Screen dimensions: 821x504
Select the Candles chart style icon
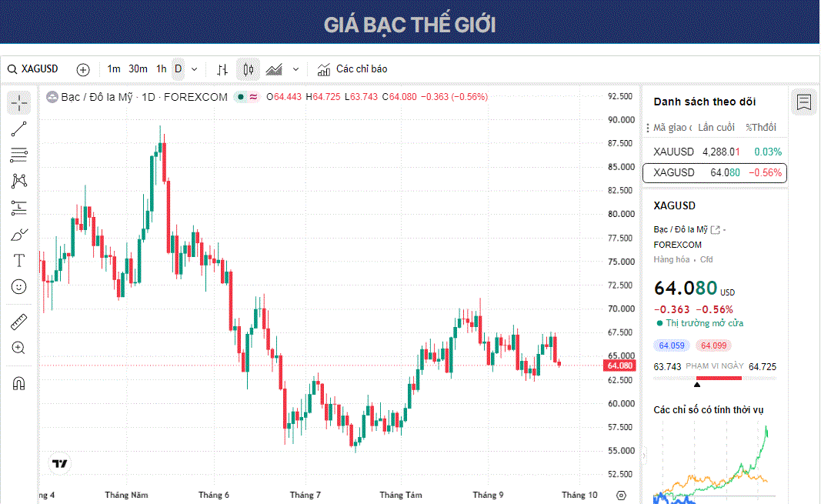[x=249, y=69]
